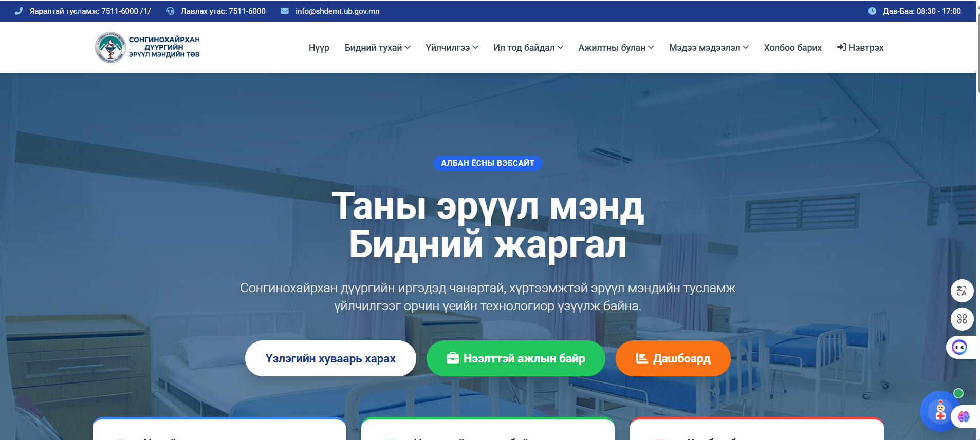The image size is (980, 440).
Task: Expand the Ил тод байдал dropdown
Action: tap(528, 47)
